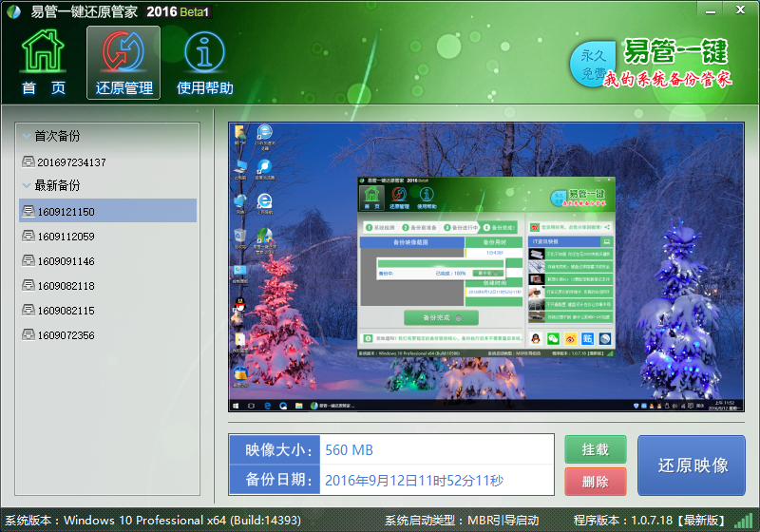
Task: Collapse the 最新备份 group
Action: pyautogui.click(x=27, y=185)
